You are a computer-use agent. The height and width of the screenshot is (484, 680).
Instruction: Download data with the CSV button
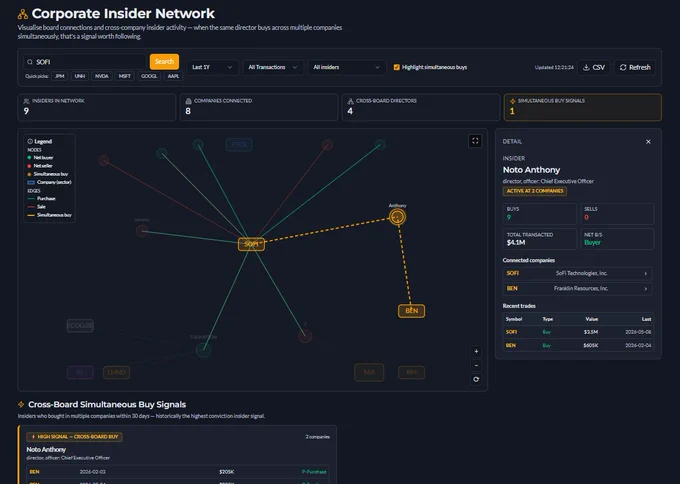pos(593,67)
